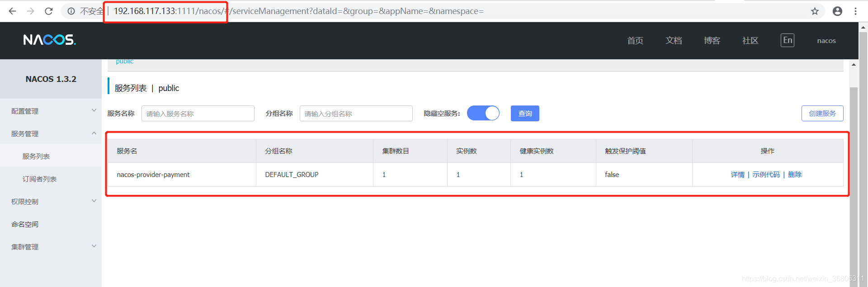The image size is (868, 287).
Task: Click the 创建服务 button
Action: coord(822,113)
